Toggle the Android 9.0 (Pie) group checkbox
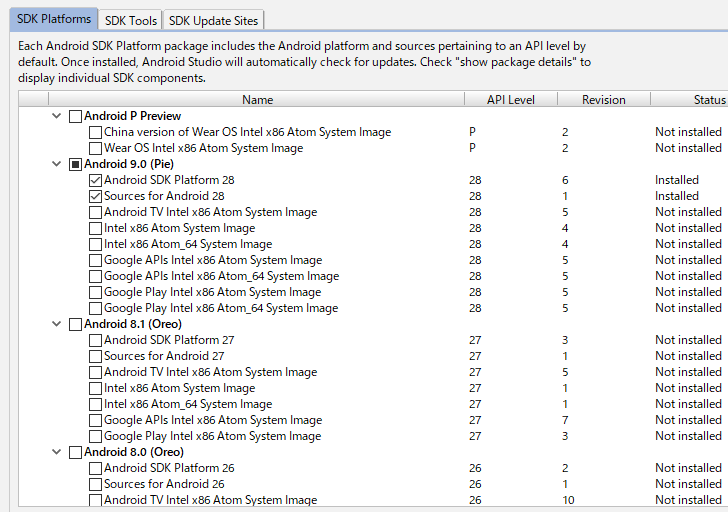The width and height of the screenshot is (728, 512). point(75,164)
